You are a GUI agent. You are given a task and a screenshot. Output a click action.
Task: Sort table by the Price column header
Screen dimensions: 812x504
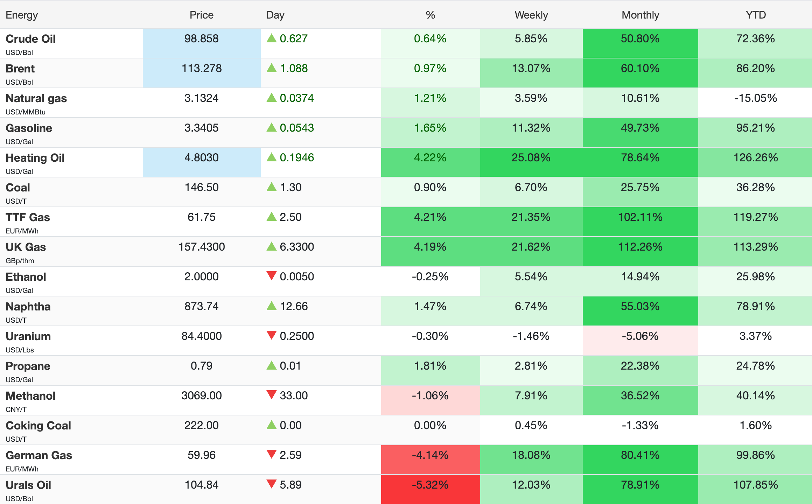(x=201, y=15)
